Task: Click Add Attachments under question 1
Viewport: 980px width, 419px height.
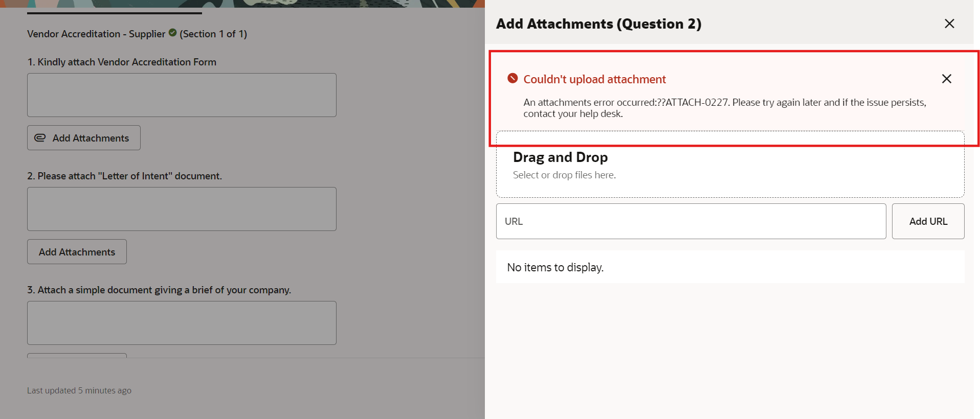Action: click(83, 137)
